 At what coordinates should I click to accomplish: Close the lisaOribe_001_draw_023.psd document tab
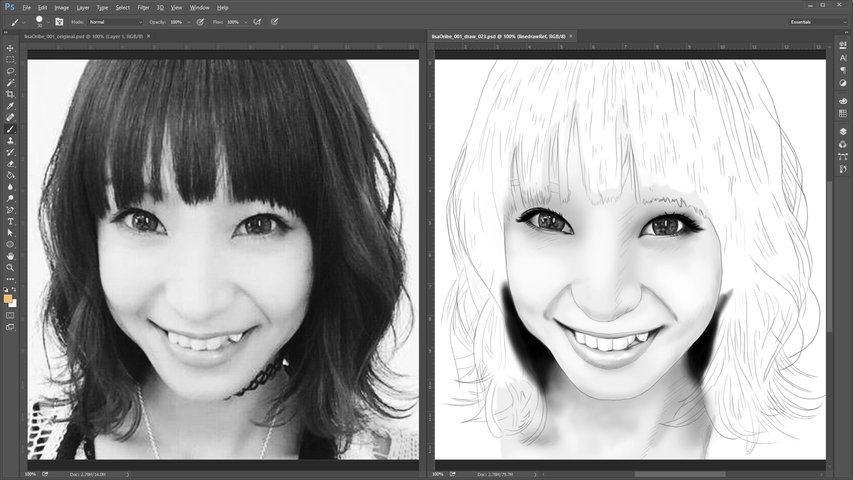tap(571, 36)
